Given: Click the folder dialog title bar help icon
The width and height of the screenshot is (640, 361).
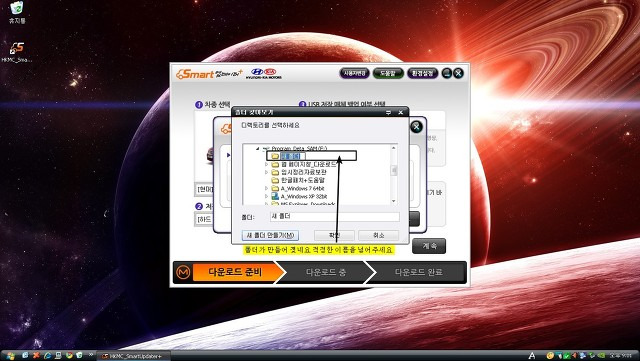Looking at the screenshot, I should 388,112.
